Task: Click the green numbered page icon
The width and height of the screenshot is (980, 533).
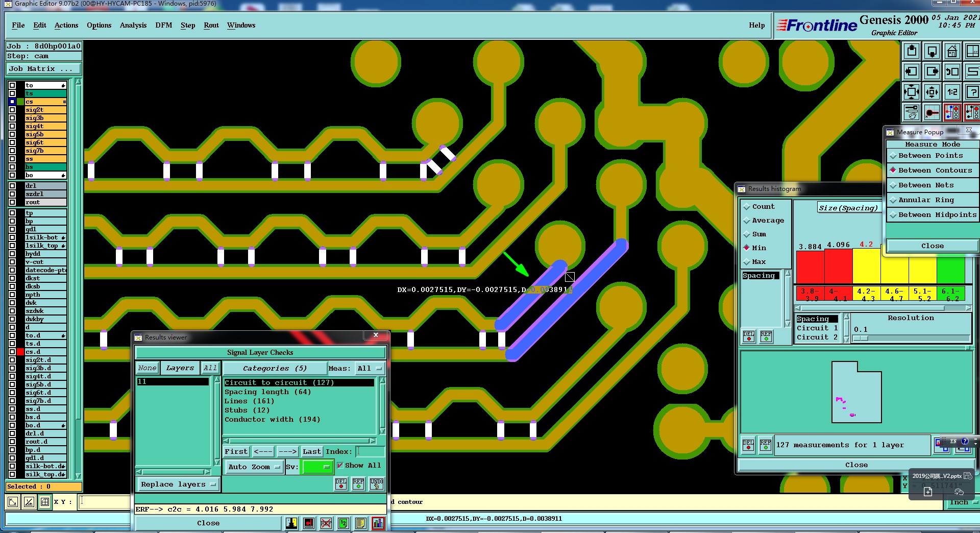Action: [x=344, y=523]
